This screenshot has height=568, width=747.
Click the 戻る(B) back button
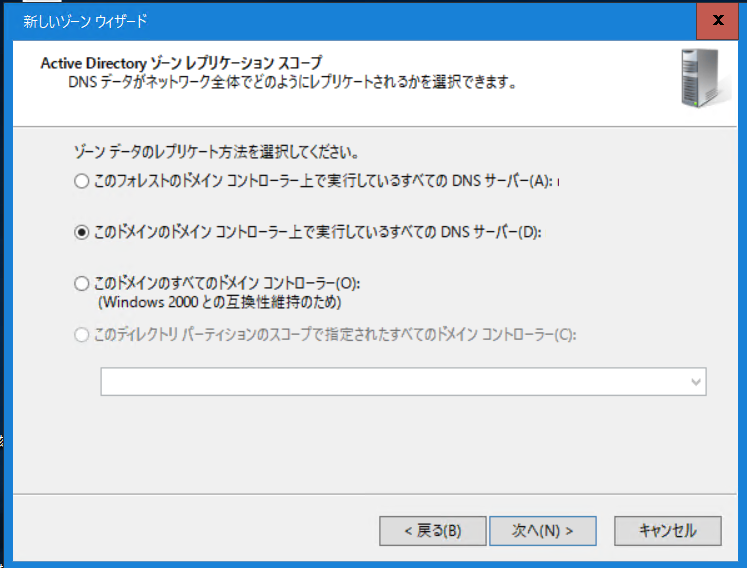[x=433, y=531]
